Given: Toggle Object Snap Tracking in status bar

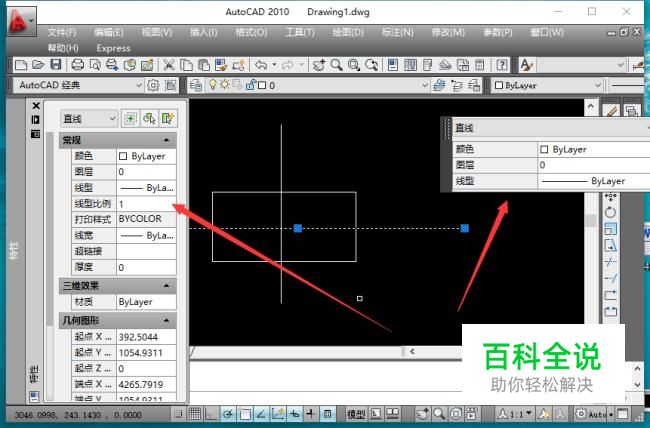Looking at the screenshot, I should point(261,413).
